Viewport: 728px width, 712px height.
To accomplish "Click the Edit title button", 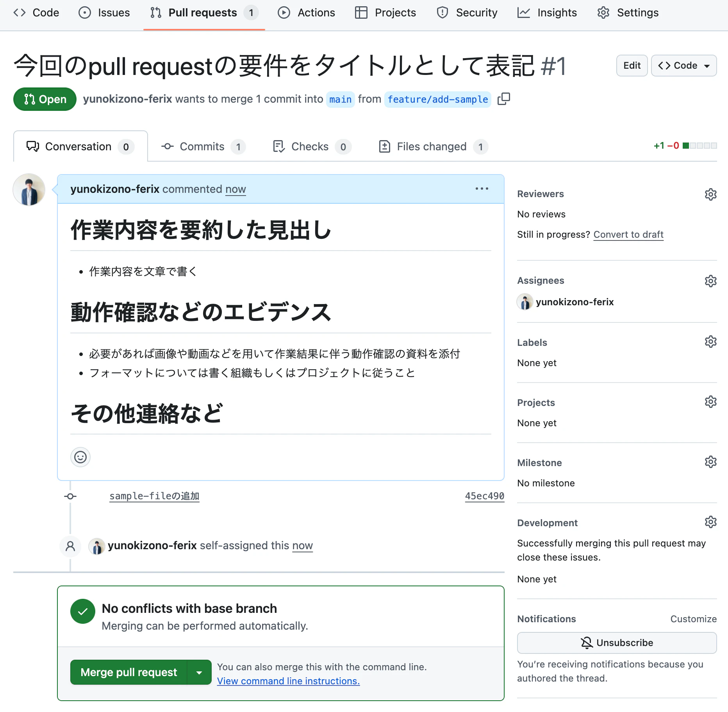I will click(x=632, y=66).
